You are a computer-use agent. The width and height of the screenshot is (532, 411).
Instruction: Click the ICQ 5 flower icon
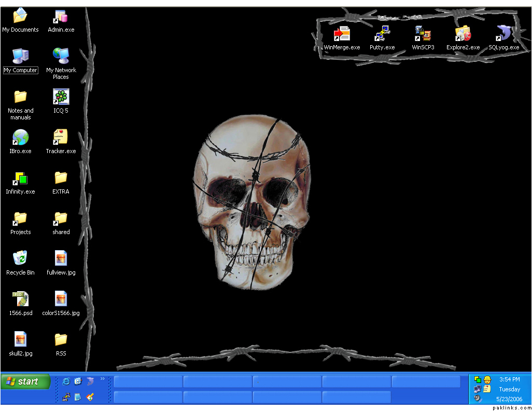tap(61, 97)
